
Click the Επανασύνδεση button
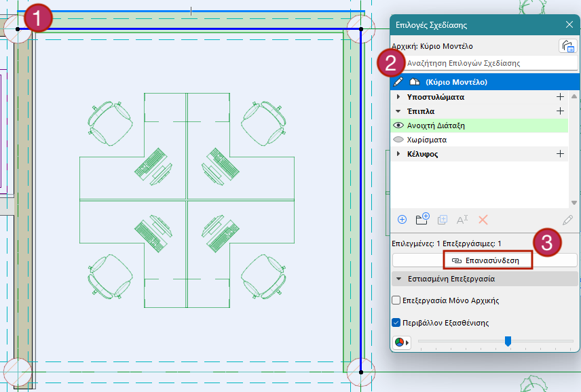coord(485,260)
